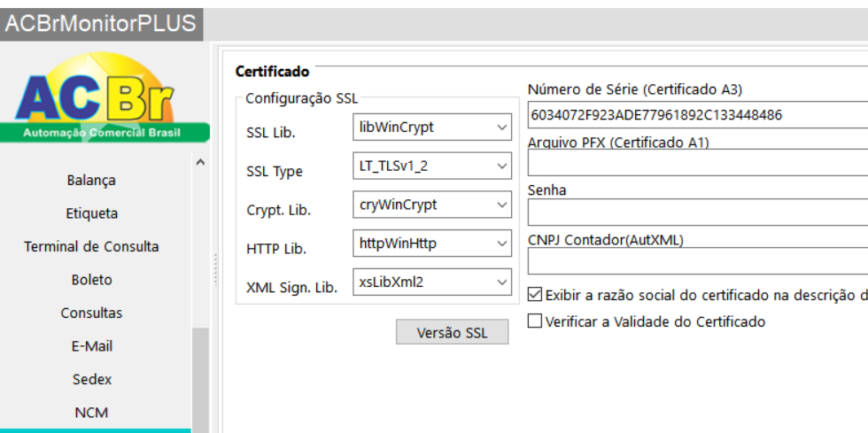Click the sidebar scroll-up arrow

(x=200, y=162)
